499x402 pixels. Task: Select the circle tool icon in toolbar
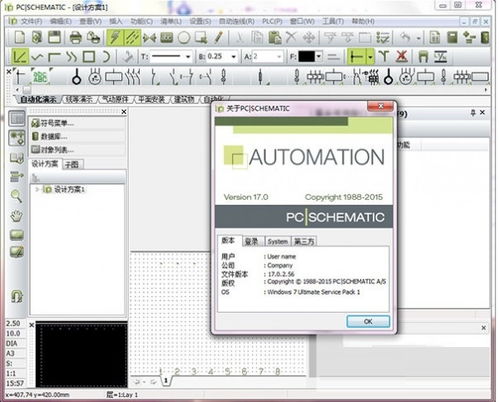click(x=184, y=38)
